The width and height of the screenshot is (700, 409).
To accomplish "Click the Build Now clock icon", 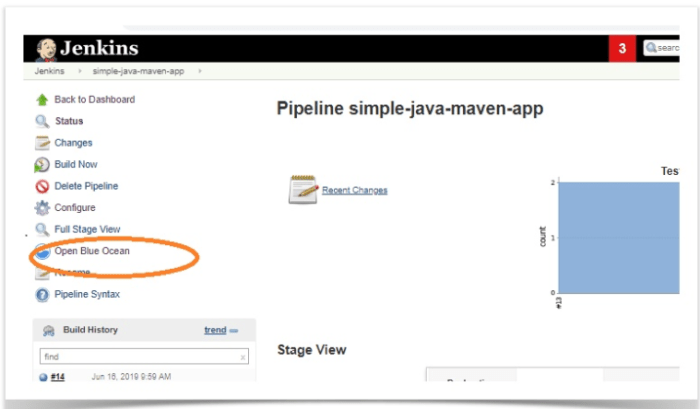I will coord(42,165).
